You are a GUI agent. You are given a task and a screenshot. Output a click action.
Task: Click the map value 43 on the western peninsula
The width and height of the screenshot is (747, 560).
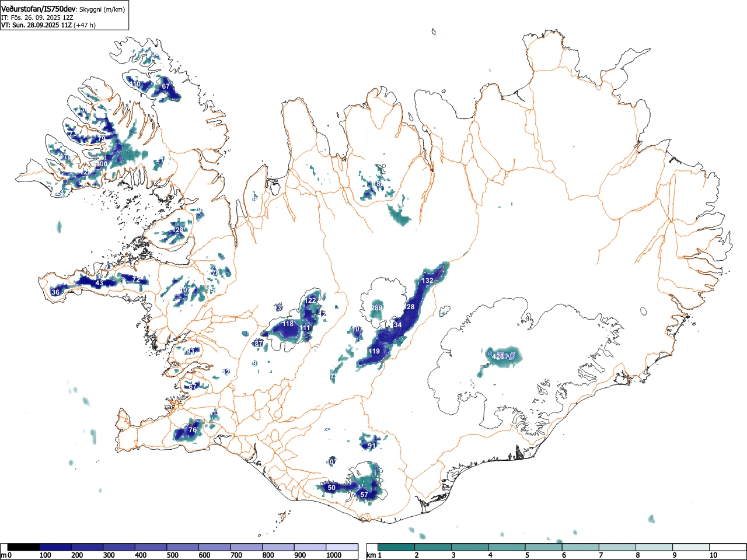pyautogui.click(x=99, y=283)
